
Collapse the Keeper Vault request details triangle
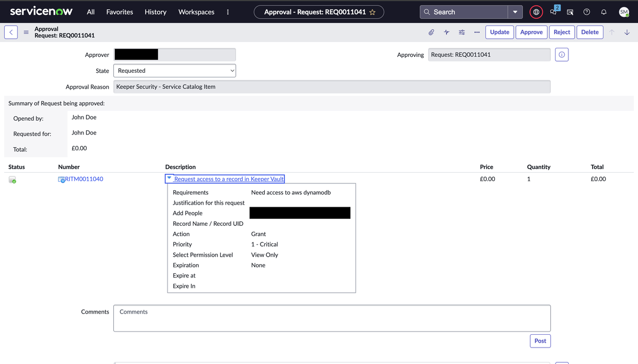[169, 179]
